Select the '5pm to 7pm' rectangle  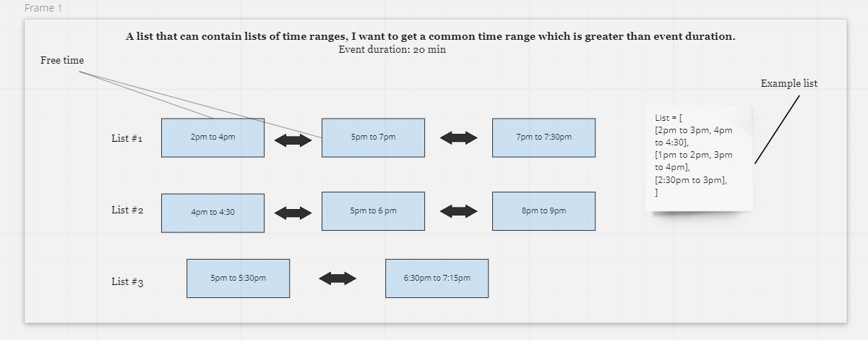[x=373, y=137]
